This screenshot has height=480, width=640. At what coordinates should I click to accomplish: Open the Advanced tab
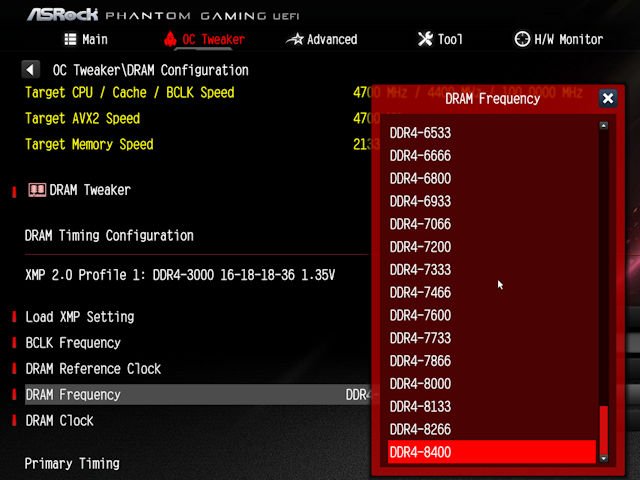pyautogui.click(x=322, y=39)
